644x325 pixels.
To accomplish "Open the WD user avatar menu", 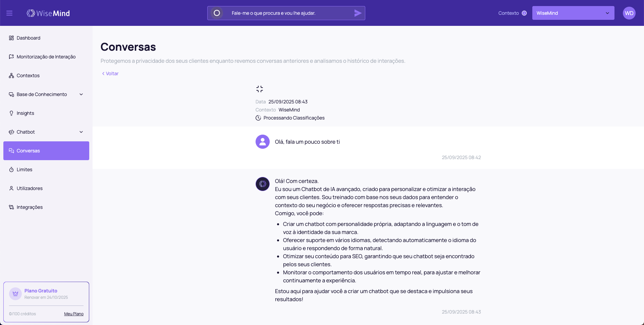I will click(629, 13).
